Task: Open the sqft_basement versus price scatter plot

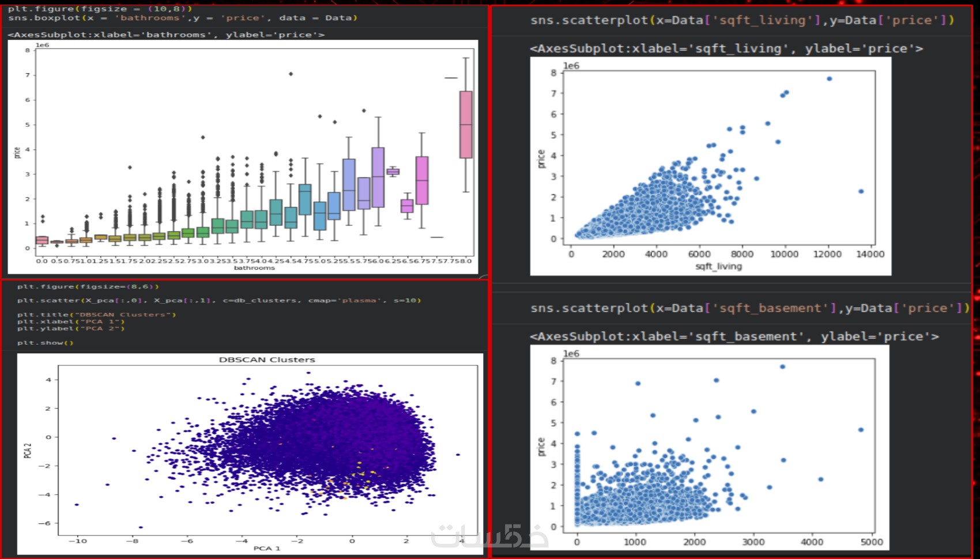Action: point(710,447)
